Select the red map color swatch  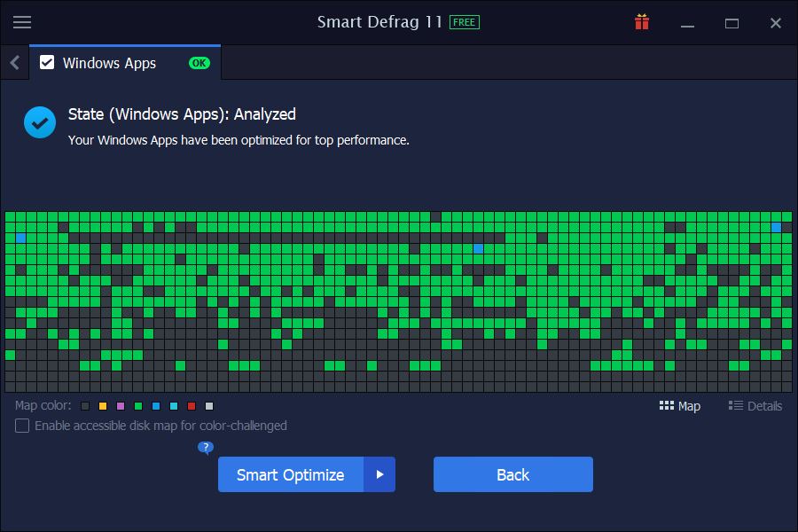(x=191, y=405)
